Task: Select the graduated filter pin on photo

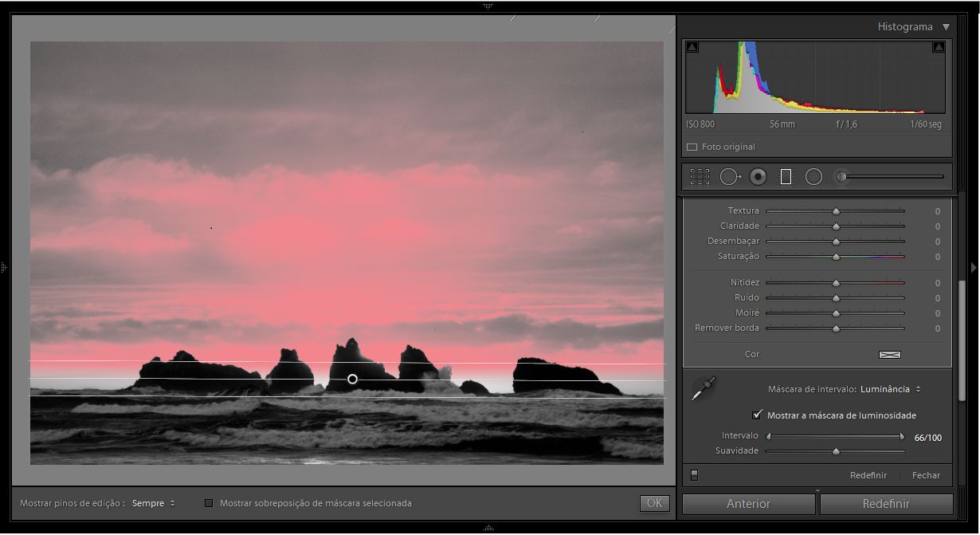Action: click(352, 379)
